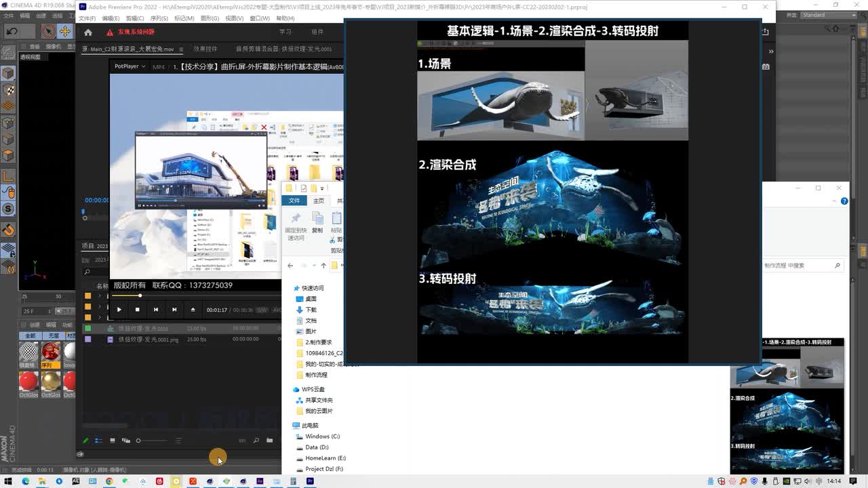Click PotPlayer next track button

tap(174, 310)
